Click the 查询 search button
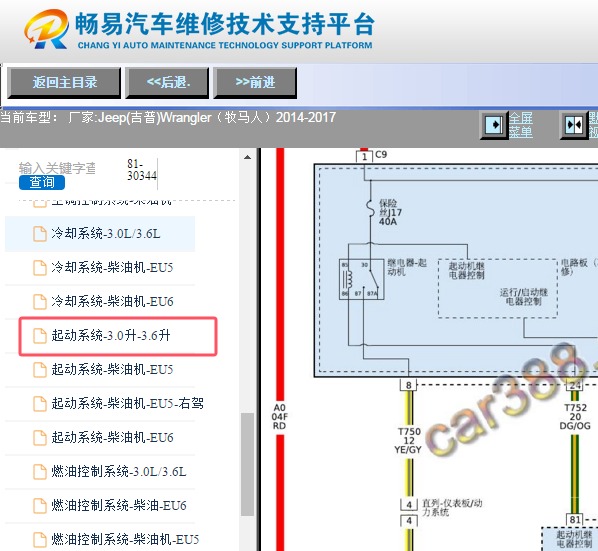The height and width of the screenshot is (551, 598). (42, 182)
